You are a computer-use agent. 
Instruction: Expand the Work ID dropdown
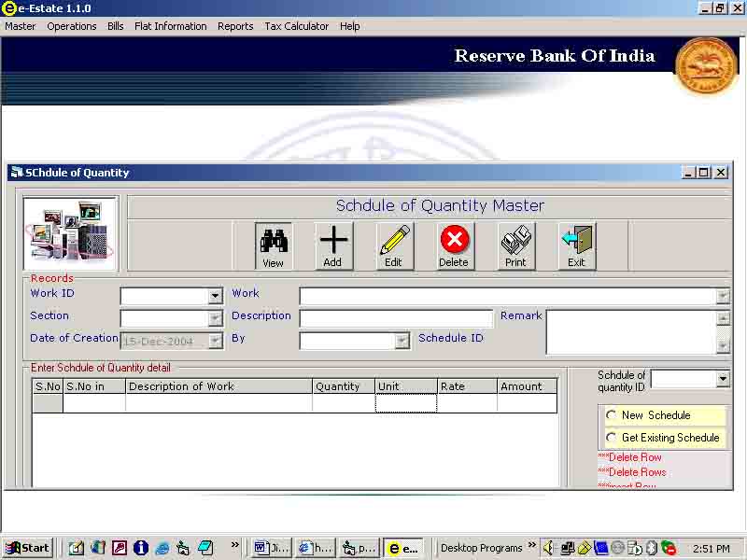[x=216, y=296]
